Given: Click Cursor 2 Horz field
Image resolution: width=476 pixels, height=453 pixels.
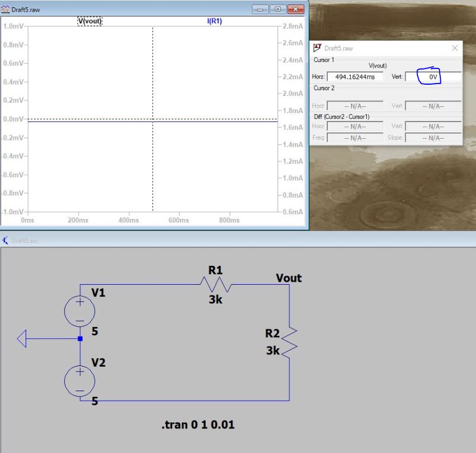Looking at the screenshot, I should point(354,106).
